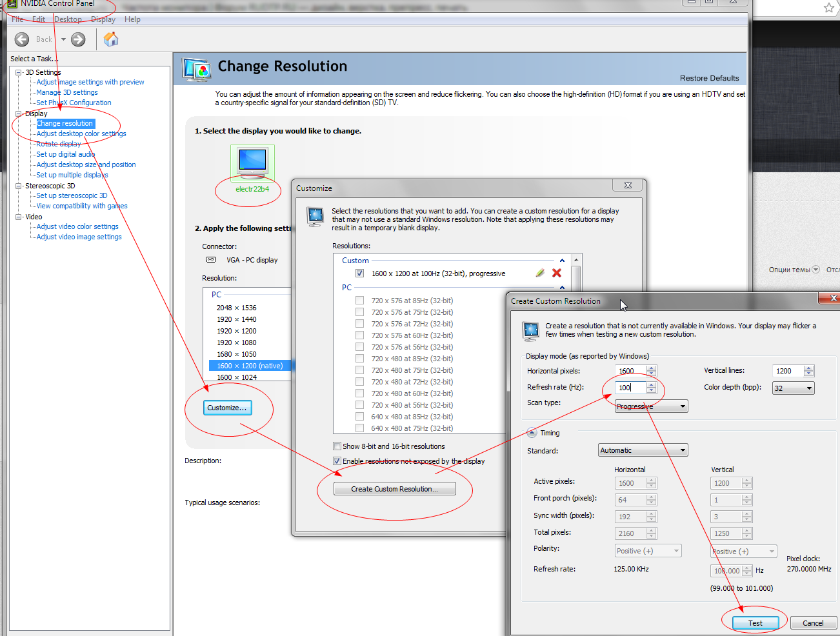
Task: Close the Customize dialog
Action: click(x=628, y=185)
